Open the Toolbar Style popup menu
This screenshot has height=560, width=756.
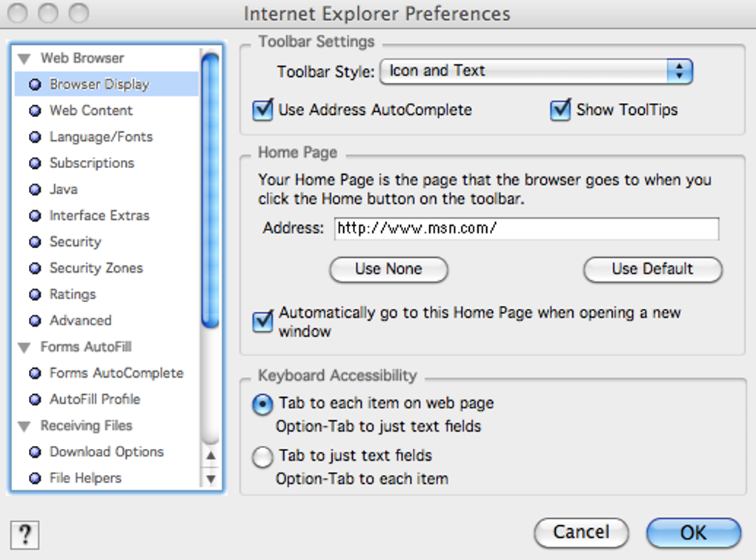tap(536, 71)
